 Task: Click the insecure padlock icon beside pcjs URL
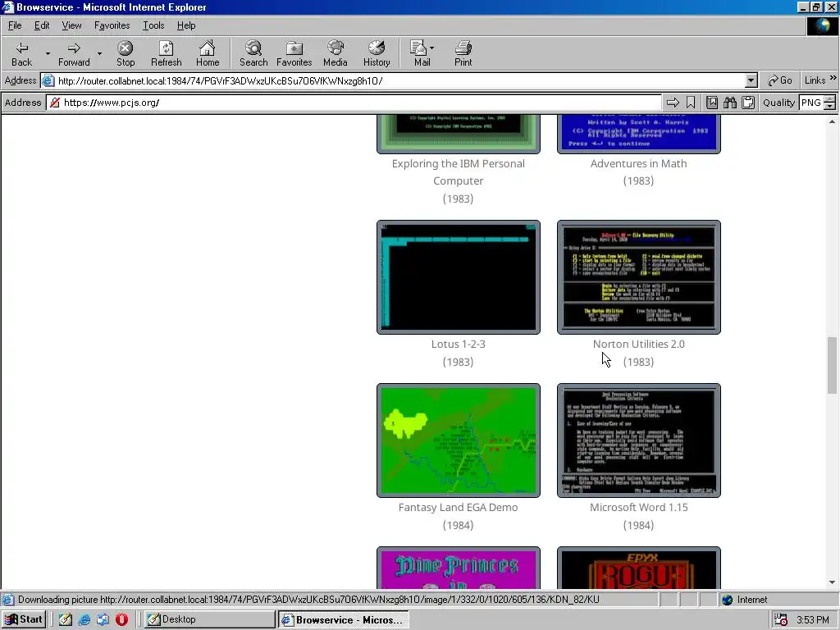tap(55, 103)
